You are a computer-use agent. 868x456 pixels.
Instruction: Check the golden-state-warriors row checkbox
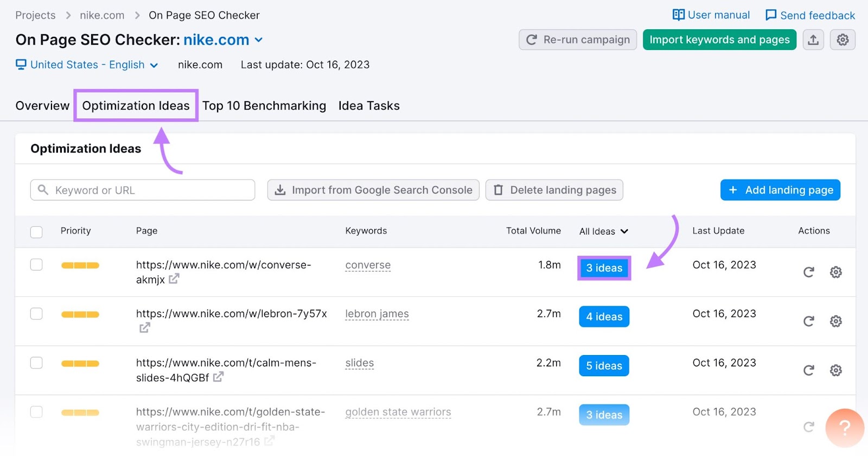click(x=36, y=412)
